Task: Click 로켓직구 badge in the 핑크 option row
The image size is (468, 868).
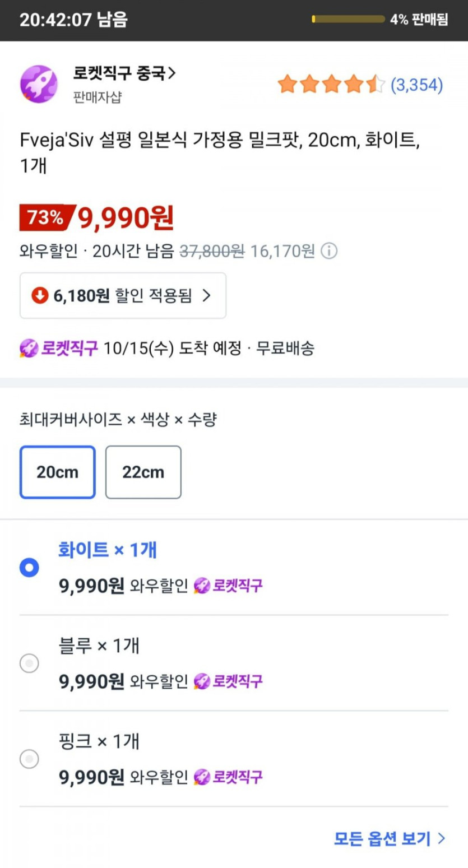Action: pos(228,777)
